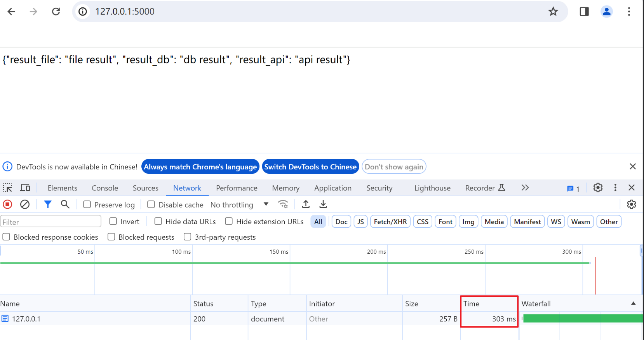Click the address bar URL
644x340 pixels.
click(x=125, y=12)
